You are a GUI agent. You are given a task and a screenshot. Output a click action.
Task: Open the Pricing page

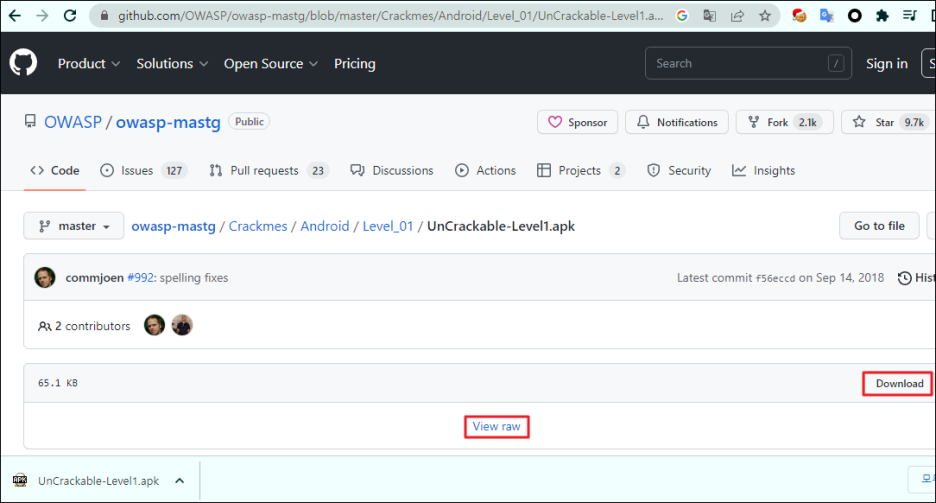(355, 63)
